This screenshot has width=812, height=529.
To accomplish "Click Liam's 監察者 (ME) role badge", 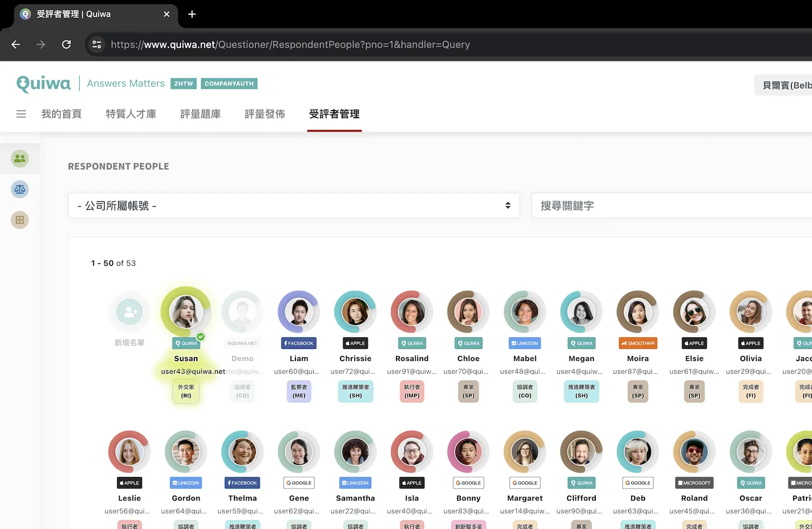I will 299,391.
